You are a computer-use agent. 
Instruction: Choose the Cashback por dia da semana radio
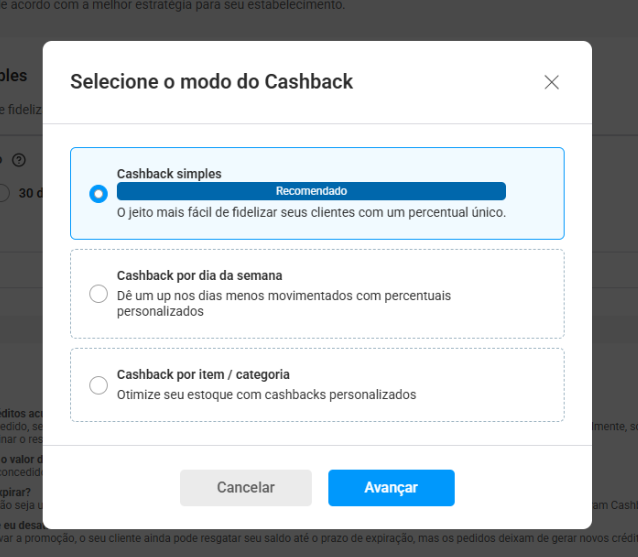click(x=98, y=294)
